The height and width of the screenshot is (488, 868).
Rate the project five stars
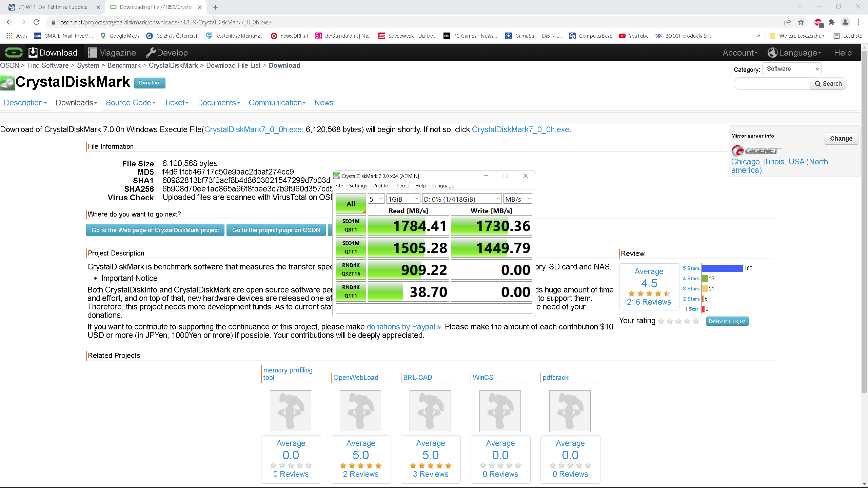(x=696, y=321)
